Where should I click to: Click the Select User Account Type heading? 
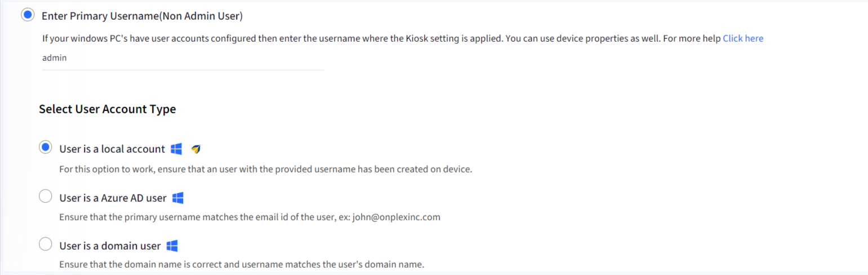[108, 109]
